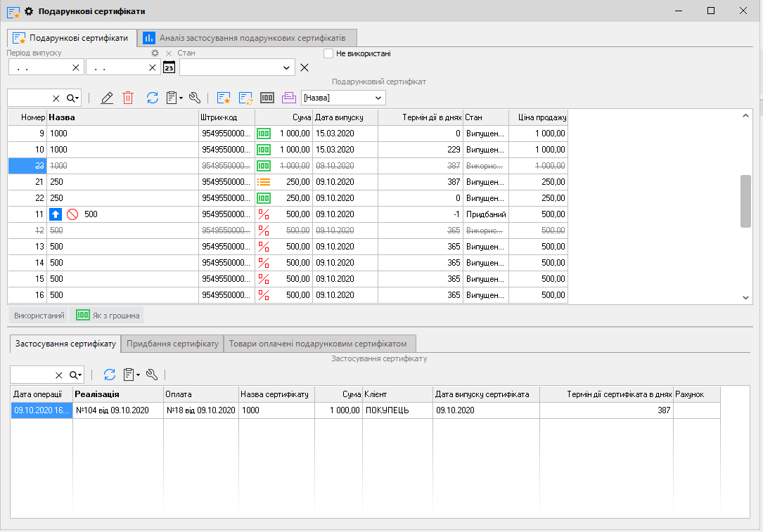The height and width of the screenshot is (532, 763).
Task: Click the red trash delete icon
Action: pos(128,98)
